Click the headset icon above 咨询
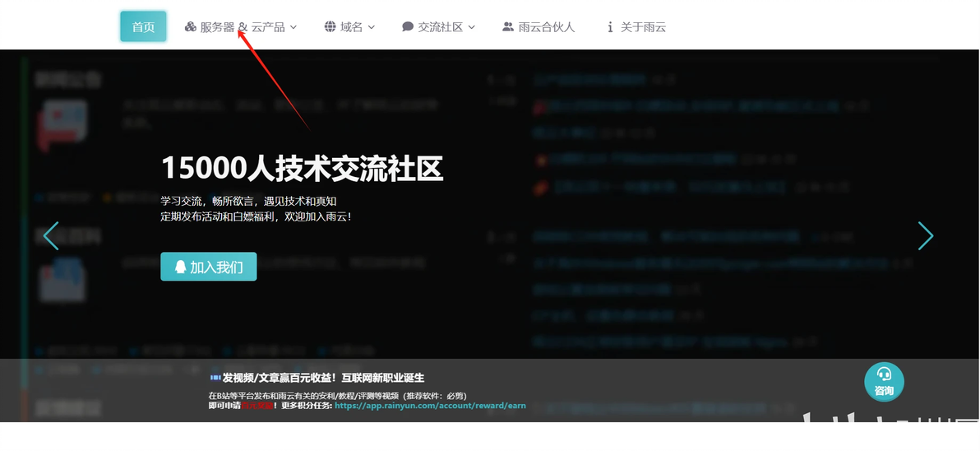The width and height of the screenshot is (980, 451). [884, 374]
